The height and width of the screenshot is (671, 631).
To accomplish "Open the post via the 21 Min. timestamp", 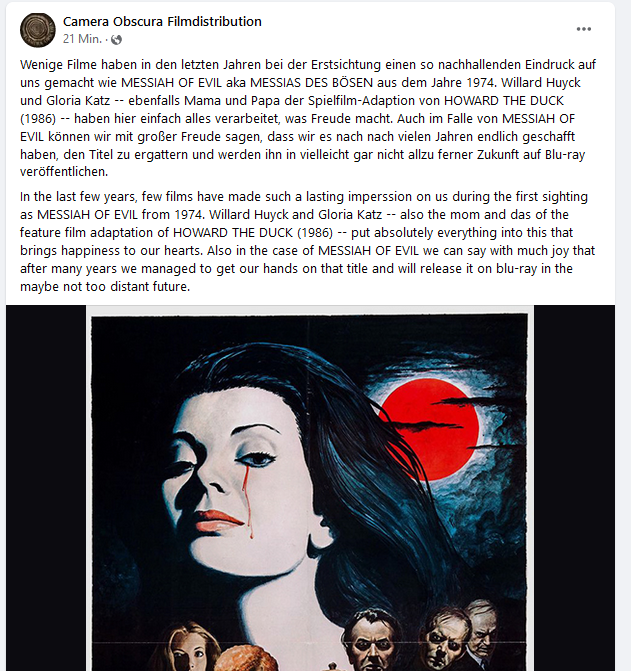I will 82,39.
